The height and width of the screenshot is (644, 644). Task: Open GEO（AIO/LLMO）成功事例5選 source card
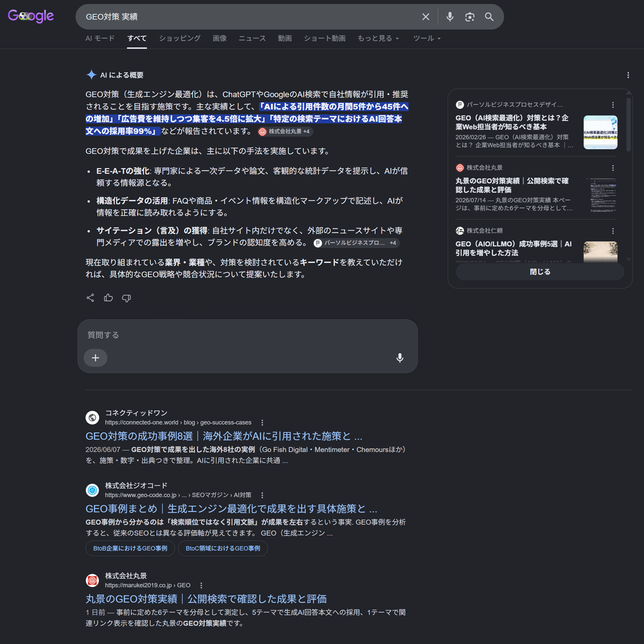tap(514, 248)
